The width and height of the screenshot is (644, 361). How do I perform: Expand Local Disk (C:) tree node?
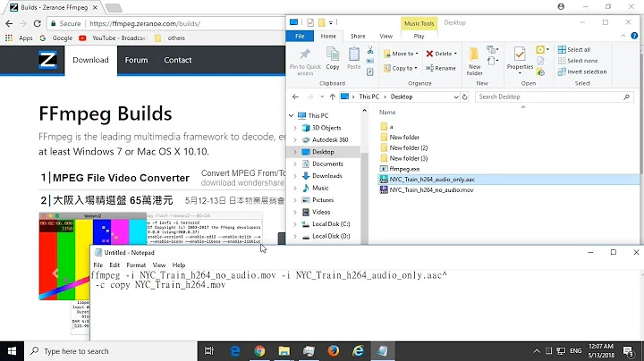(295, 224)
